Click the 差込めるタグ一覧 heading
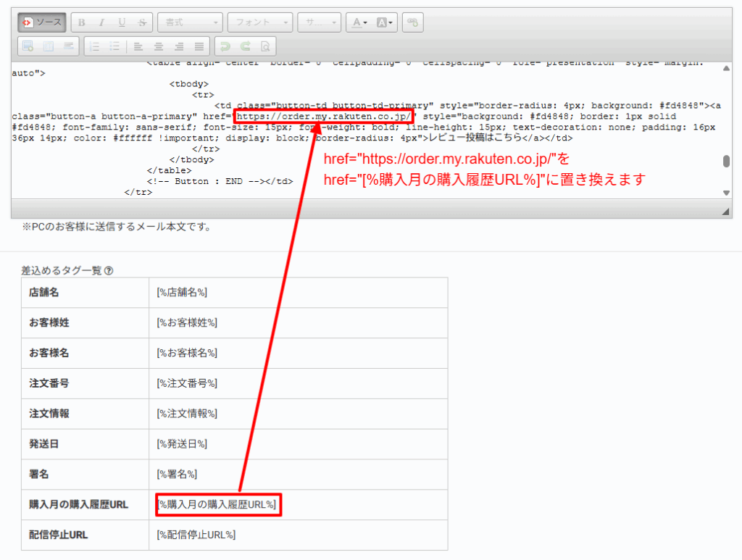The height and width of the screenshot is (560, 742). click(x=62, y=270)
